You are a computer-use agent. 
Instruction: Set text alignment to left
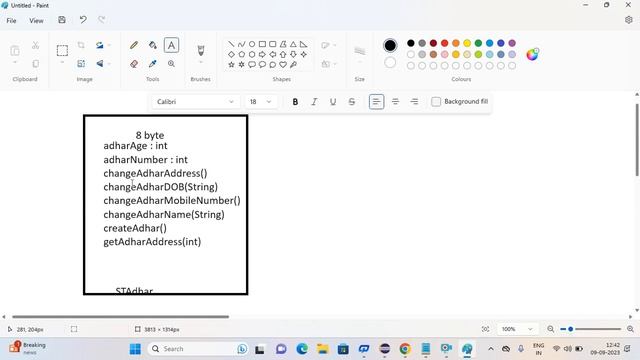pos(376,102)
